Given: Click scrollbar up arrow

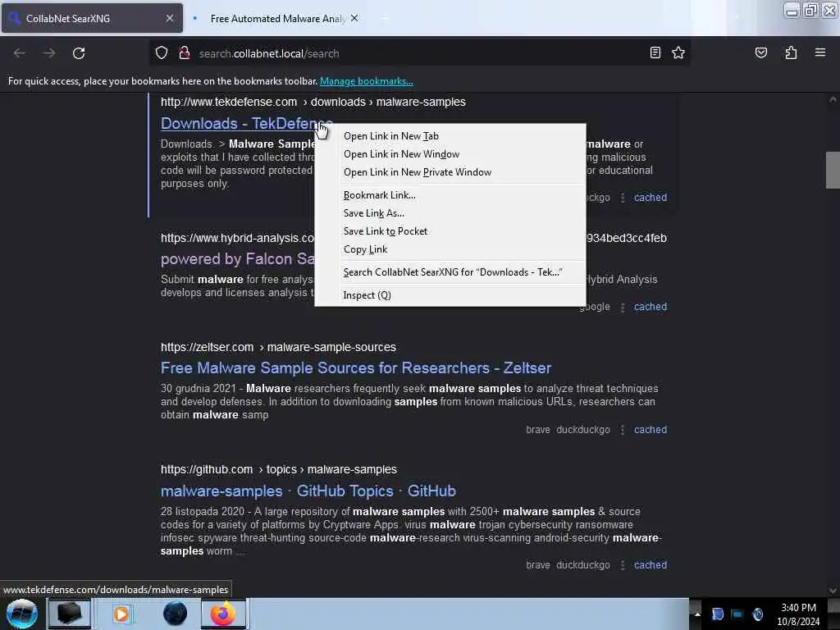Looking at the screenshot, I should pyautogui.click(x=833, y=99).
